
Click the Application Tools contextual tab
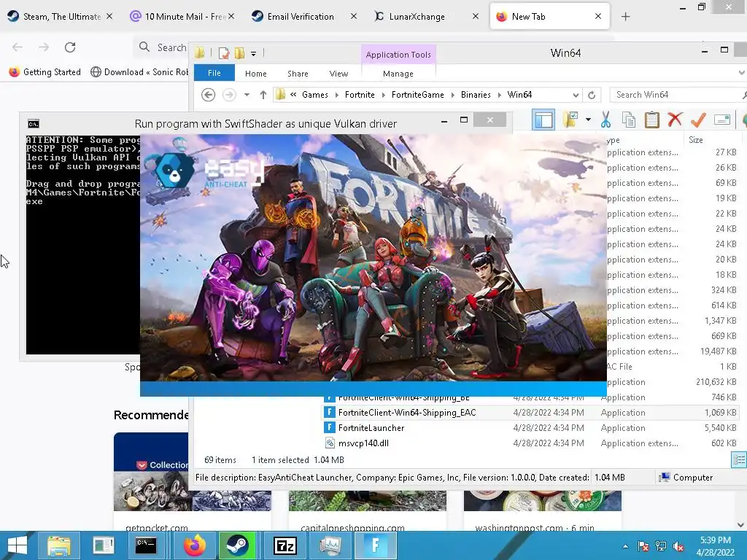tap(398, 54)
